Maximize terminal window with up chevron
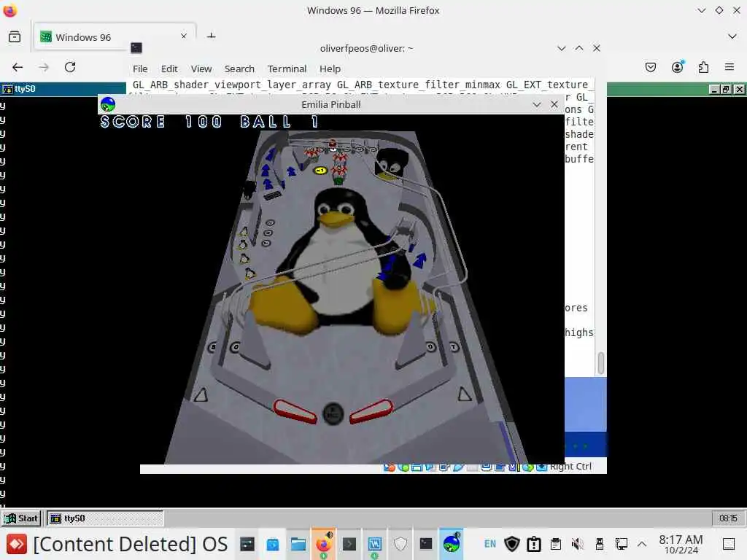This screenshot has height=560, width=747. [578, 48]
